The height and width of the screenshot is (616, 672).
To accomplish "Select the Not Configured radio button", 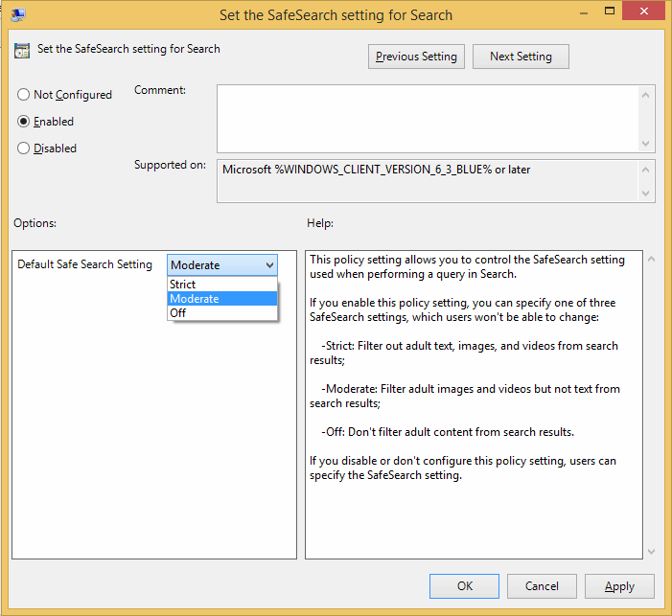I will (24, 95).
